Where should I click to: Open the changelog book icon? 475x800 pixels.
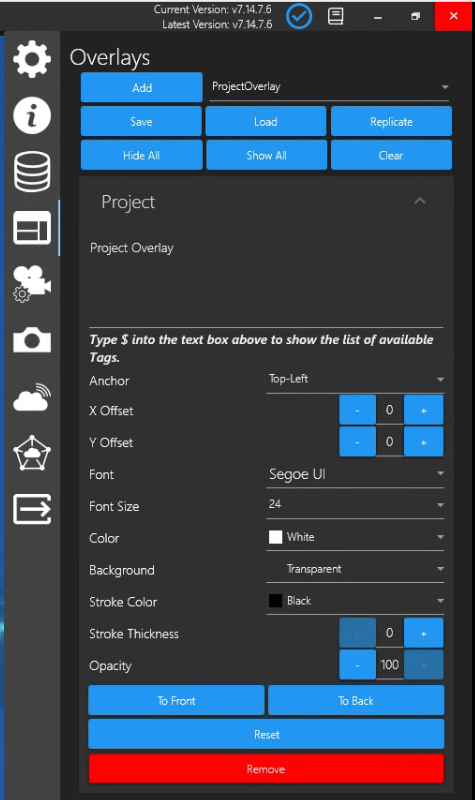point(335,16)
